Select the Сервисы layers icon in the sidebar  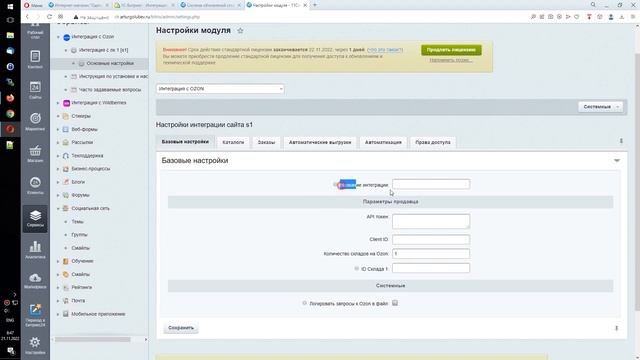click(35, 218)
